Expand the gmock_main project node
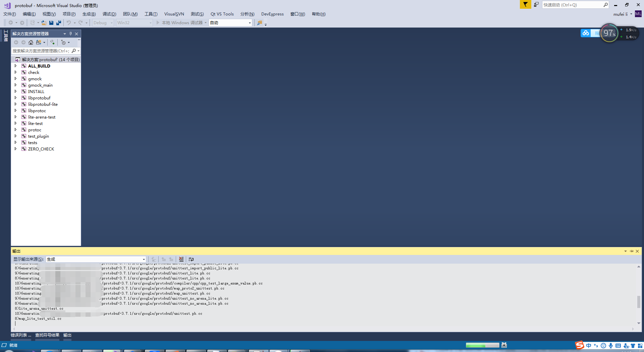The width and height of the screenshot is (644, 352). pyautogui.click(x=15, y=85)
